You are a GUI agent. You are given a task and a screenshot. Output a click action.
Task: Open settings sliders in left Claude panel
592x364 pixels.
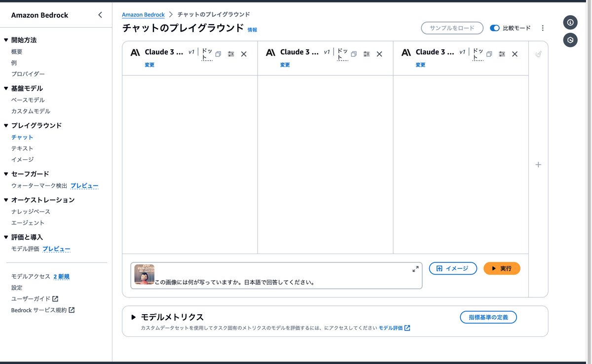(231, 54)
